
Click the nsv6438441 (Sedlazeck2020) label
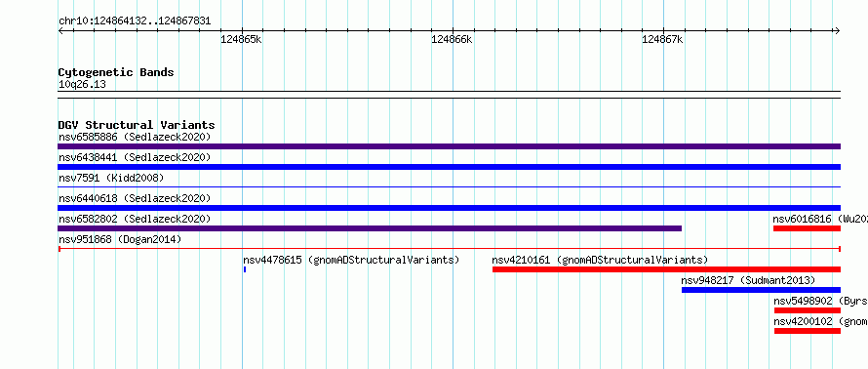135,157
